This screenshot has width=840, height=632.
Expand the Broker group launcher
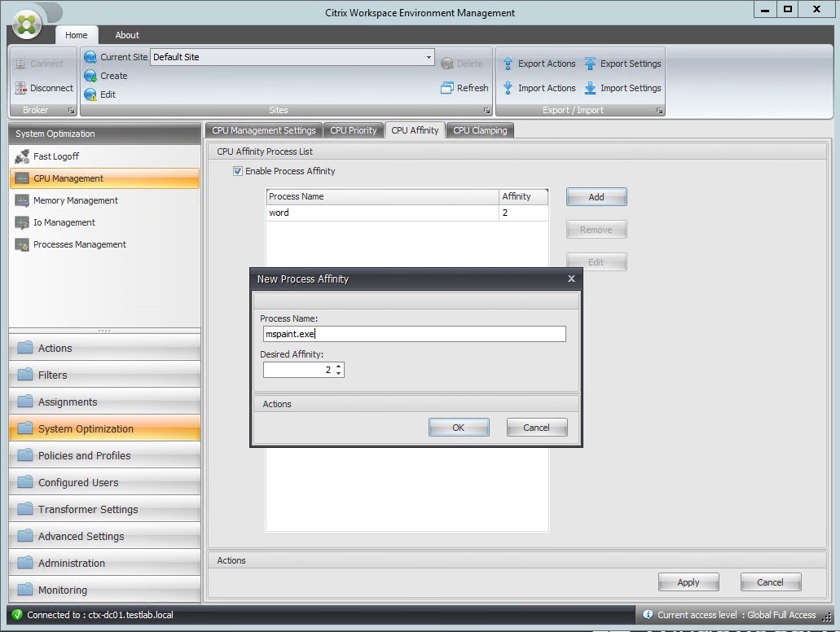pyautogui.click(x=71, y=110)
